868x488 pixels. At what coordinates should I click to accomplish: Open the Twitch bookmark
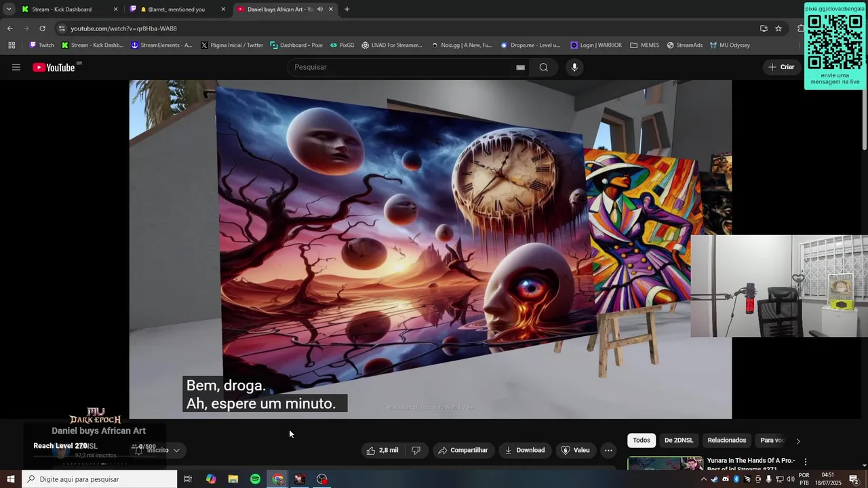41,45
